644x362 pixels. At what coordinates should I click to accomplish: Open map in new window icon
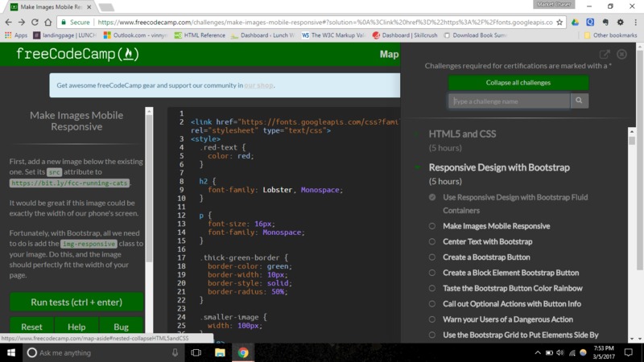point(605,55)
